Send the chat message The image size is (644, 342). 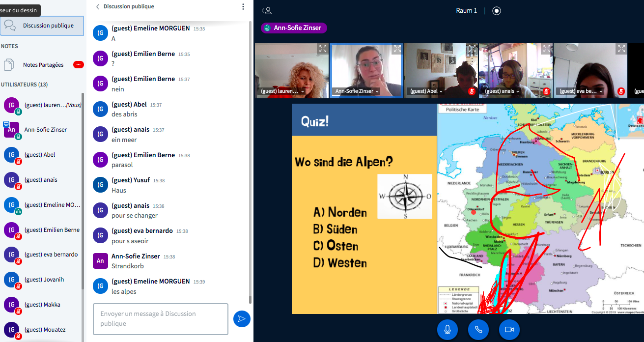coord(242,319)
